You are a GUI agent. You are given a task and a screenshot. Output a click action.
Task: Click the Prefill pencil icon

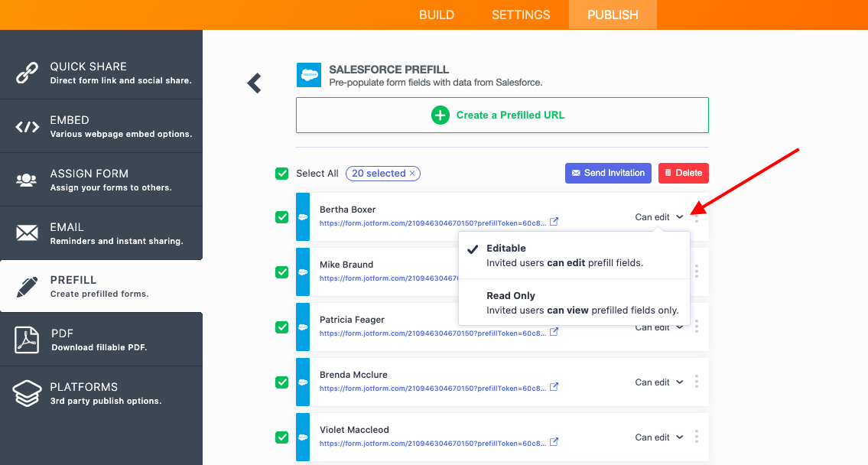pyautogui.click(x=27, y=287)
